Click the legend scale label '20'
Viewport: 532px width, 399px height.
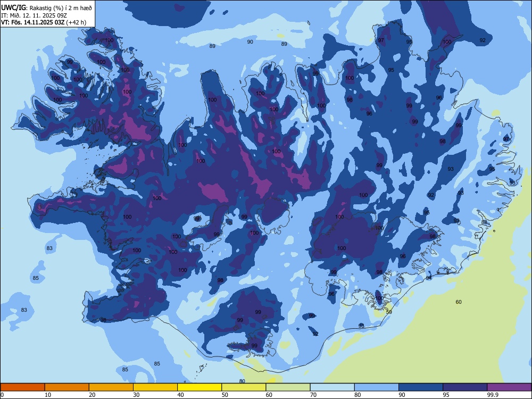pyautogui.click(x=92, y=395)
